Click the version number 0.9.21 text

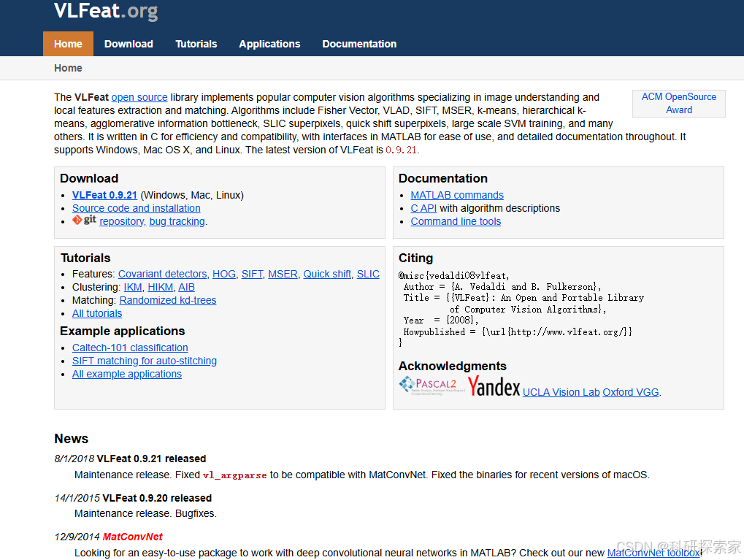[402, 150]
